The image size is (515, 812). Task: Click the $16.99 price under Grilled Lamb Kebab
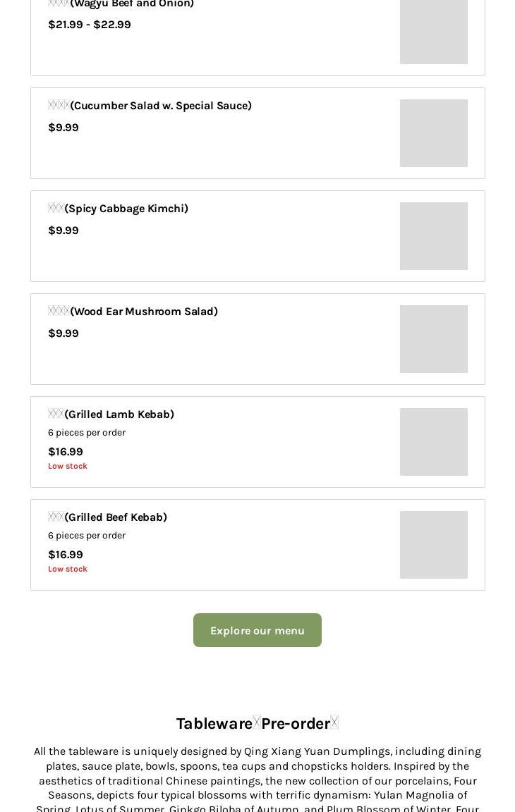[65, 452]
